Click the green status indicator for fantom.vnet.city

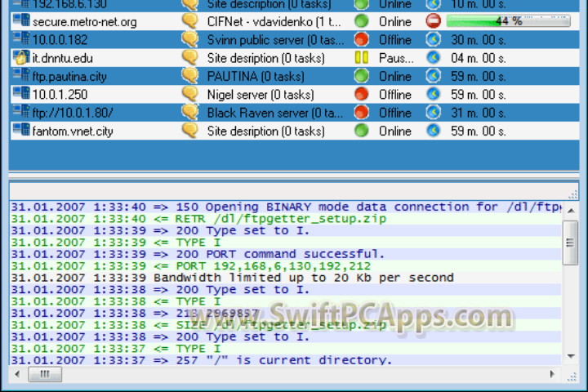(362, 130)
